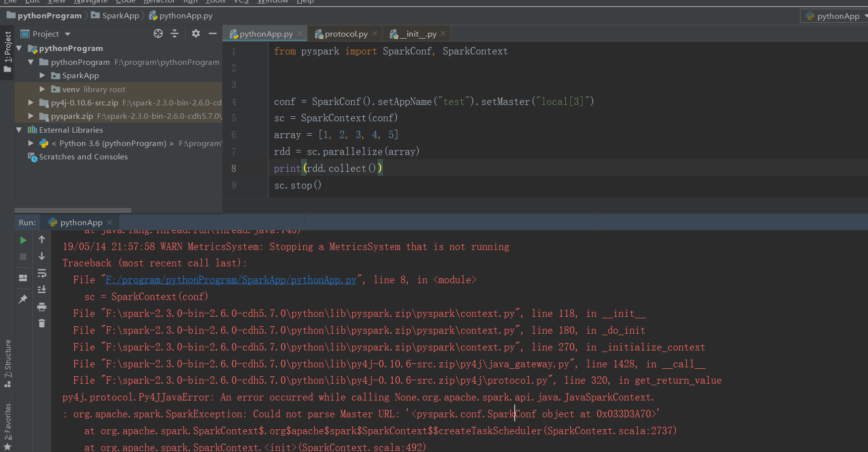Open the pythonApp run configuration dropdown
Screen dimensions: 868x452
(835, 16)
